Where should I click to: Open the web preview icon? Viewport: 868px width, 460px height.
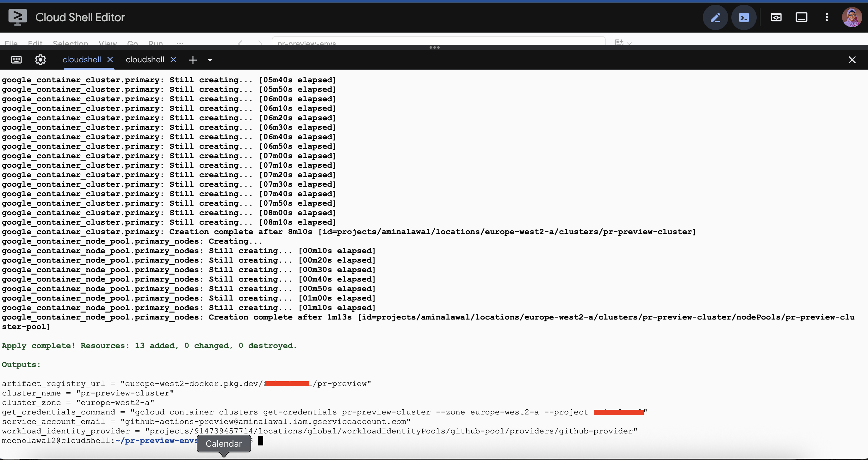click(776, 17)
